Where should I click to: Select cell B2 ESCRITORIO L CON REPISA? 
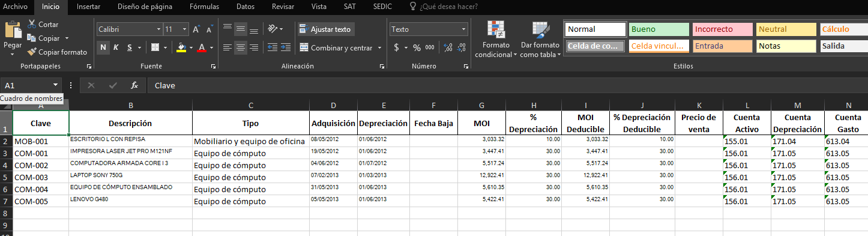point(130,141)
